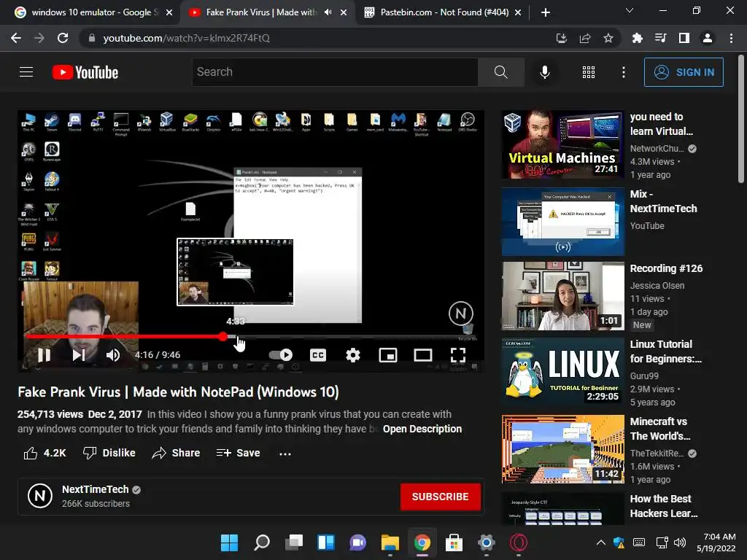Image resolution: width=747 pixels, height=560 pixels.
Task: Open Linux Tutorial for Beginners thumbnail
Action: 562,371
